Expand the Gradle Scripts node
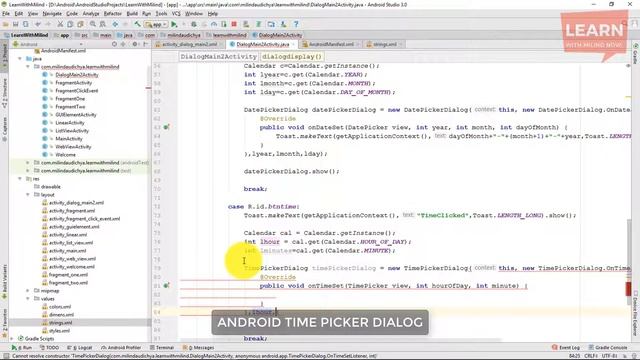This screenshot has width=640, height=360. [x=12, y=338]
